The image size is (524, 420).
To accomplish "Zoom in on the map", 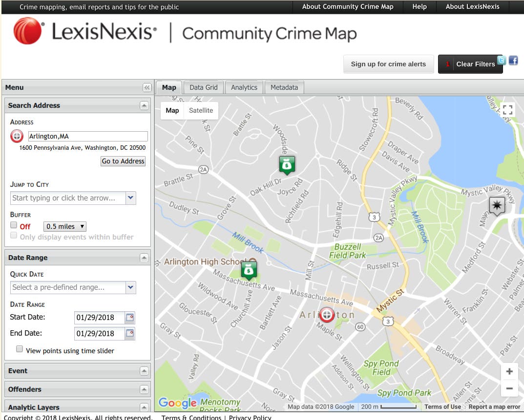I will (x=509, y=372).
